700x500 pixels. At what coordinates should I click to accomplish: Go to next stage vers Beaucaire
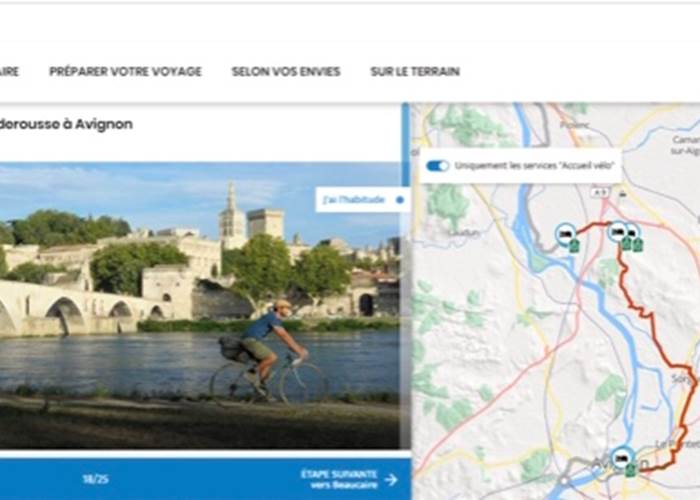click(338, 479)
